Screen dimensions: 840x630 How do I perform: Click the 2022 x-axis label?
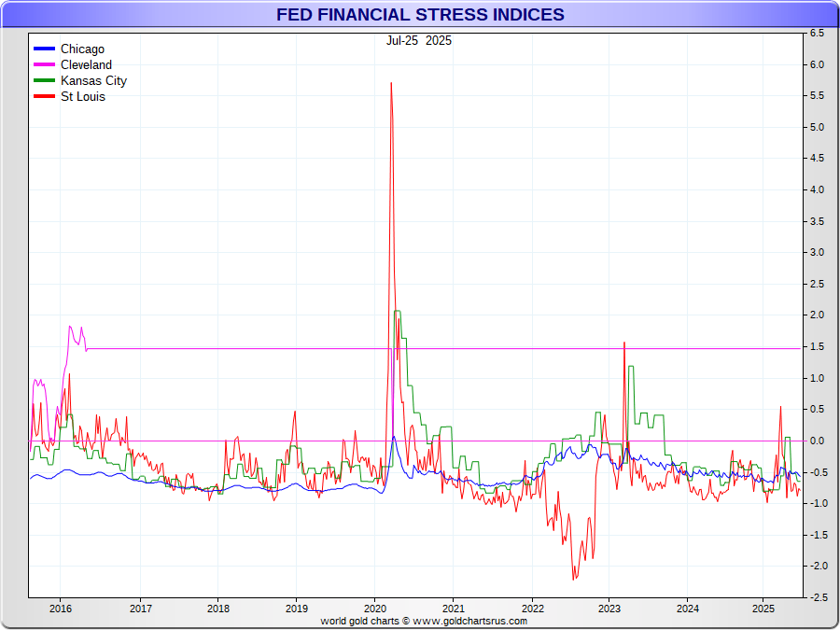[x=531, y=609]
